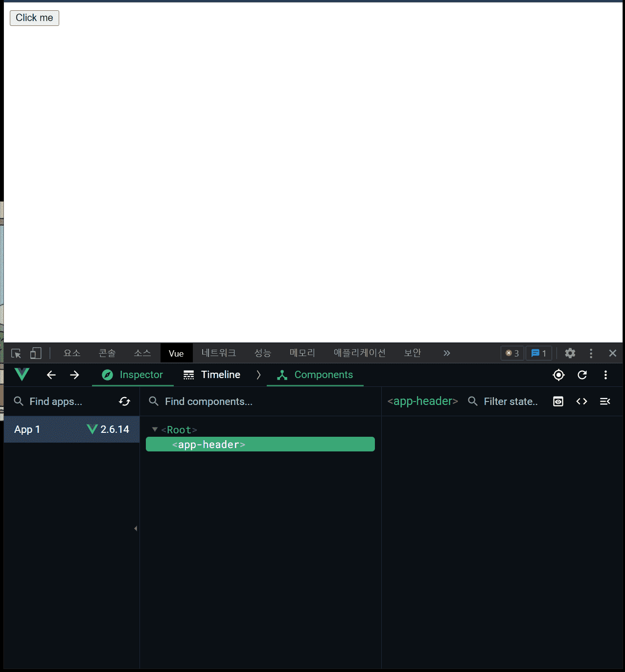Select the Inspector tab
The height and width of the screenshot is (672, 625).
click(x=133, y=375)
